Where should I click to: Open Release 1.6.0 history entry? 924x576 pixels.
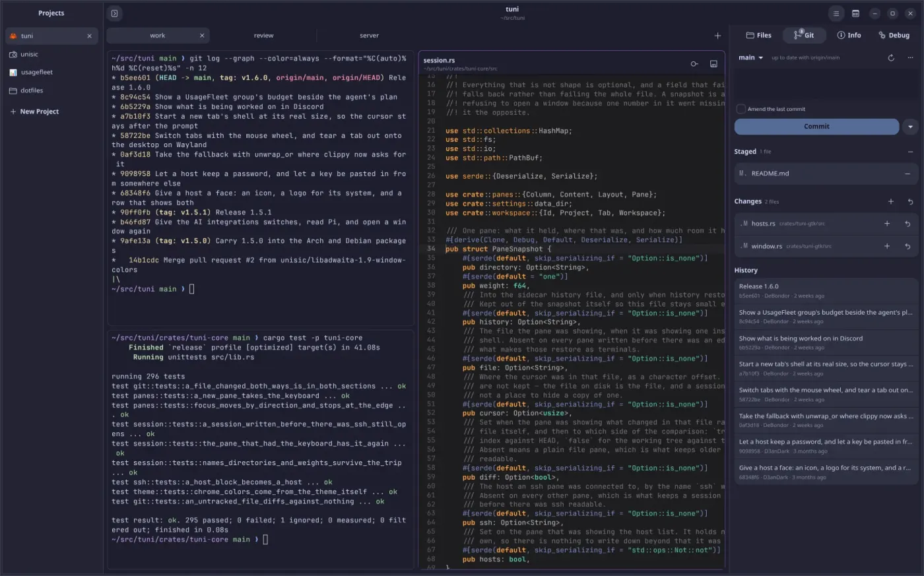(826, 291)
